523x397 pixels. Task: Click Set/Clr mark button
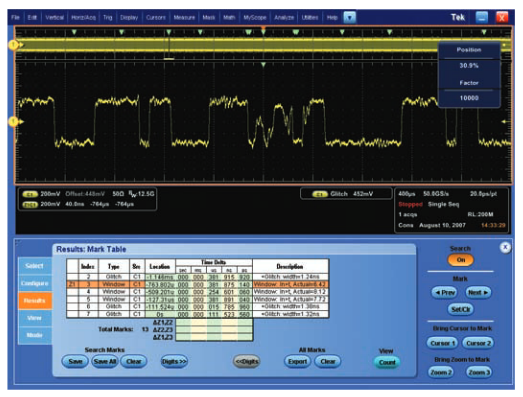(x=460, y=309)
